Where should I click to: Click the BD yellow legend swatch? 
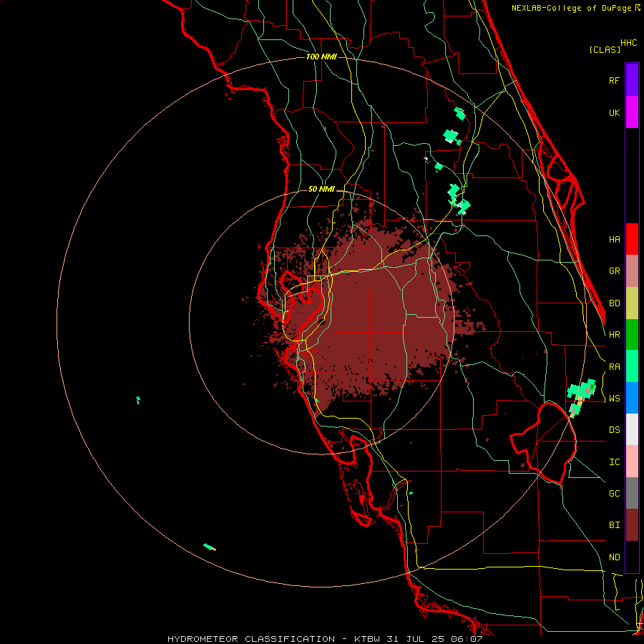[632, 303]
